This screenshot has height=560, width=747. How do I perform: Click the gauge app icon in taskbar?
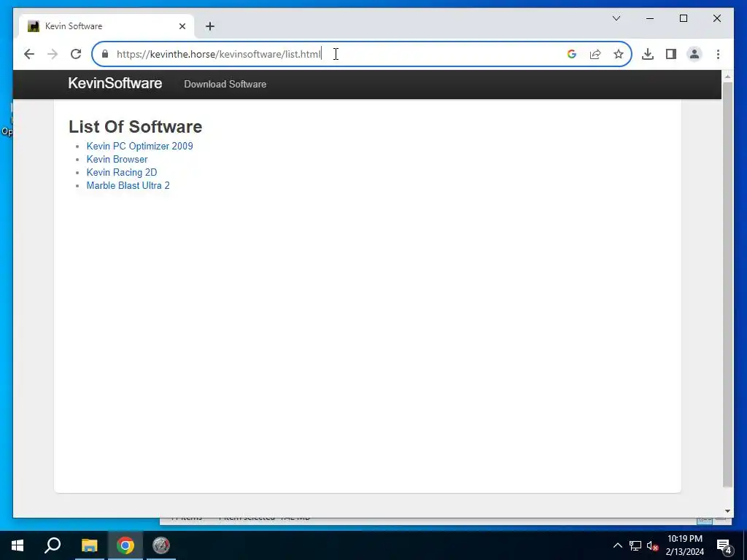pos(161,545)
